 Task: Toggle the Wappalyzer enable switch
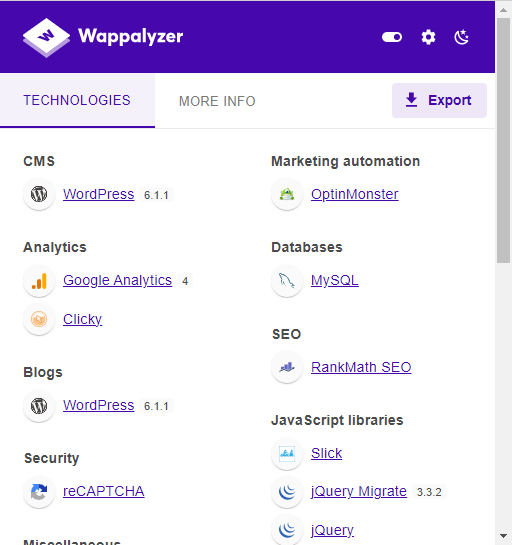click(x=392, y=37)
